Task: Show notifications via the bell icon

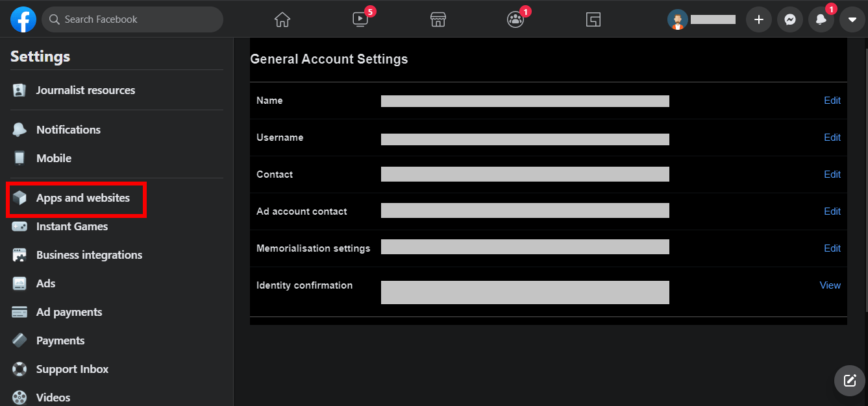Action: coord(821,19)
